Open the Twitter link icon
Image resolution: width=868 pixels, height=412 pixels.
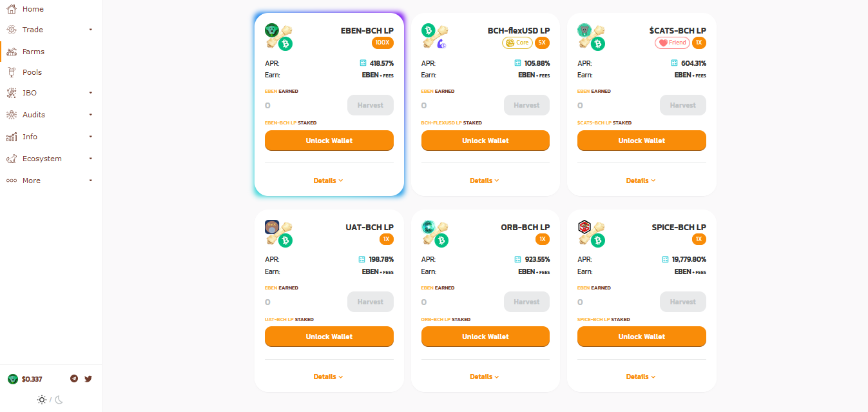[88, 378]
